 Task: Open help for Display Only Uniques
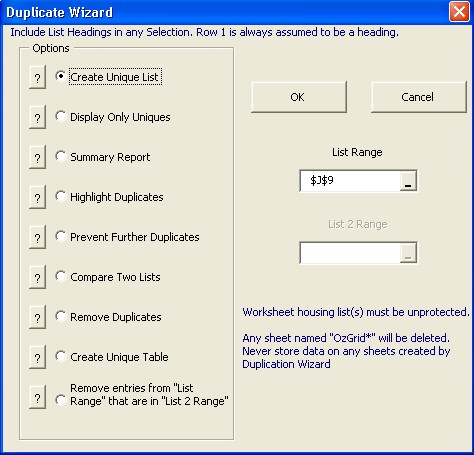point(37,117)
